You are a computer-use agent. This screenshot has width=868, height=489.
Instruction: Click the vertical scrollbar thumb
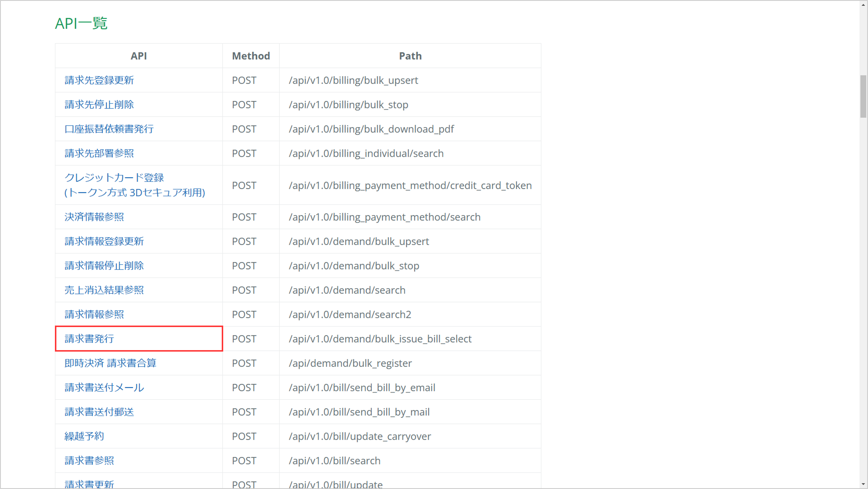click(863, 96)
